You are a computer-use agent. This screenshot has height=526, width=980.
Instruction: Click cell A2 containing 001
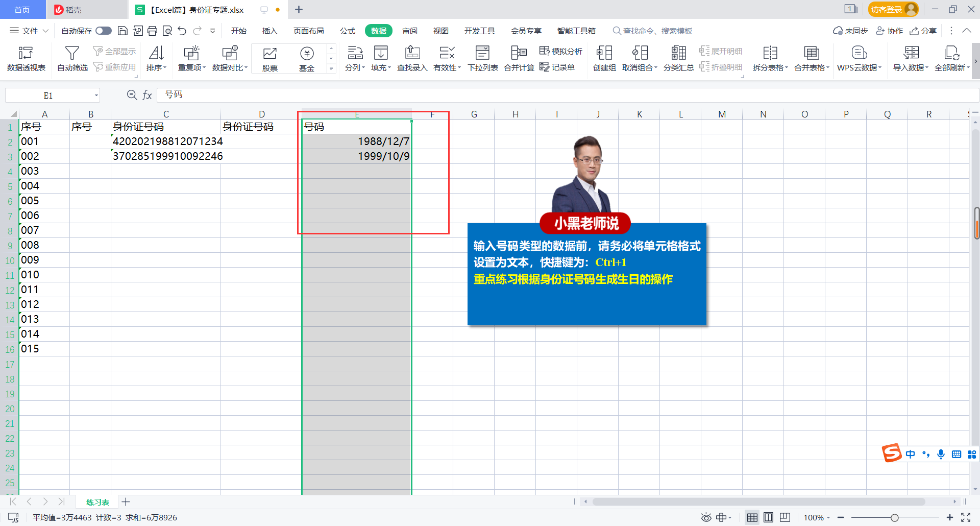click(x=45, y=141)
